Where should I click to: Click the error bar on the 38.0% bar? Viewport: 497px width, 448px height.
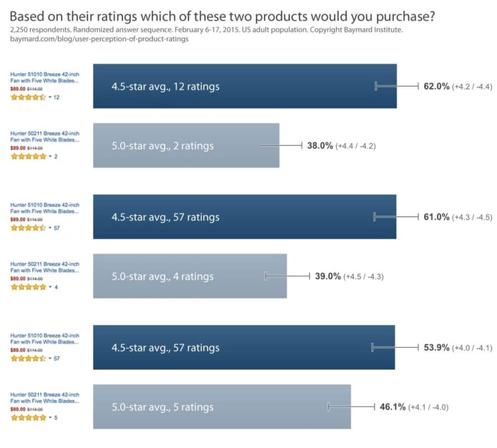[281, 145]
